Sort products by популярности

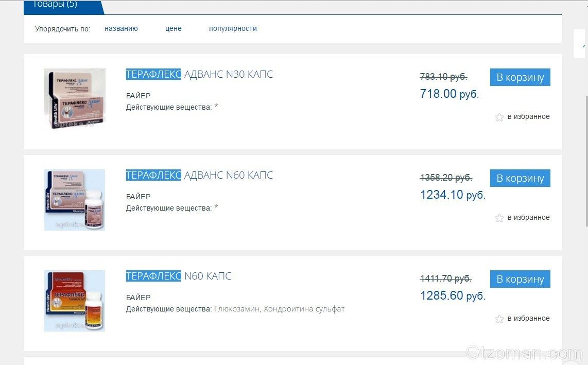[233, 28]
